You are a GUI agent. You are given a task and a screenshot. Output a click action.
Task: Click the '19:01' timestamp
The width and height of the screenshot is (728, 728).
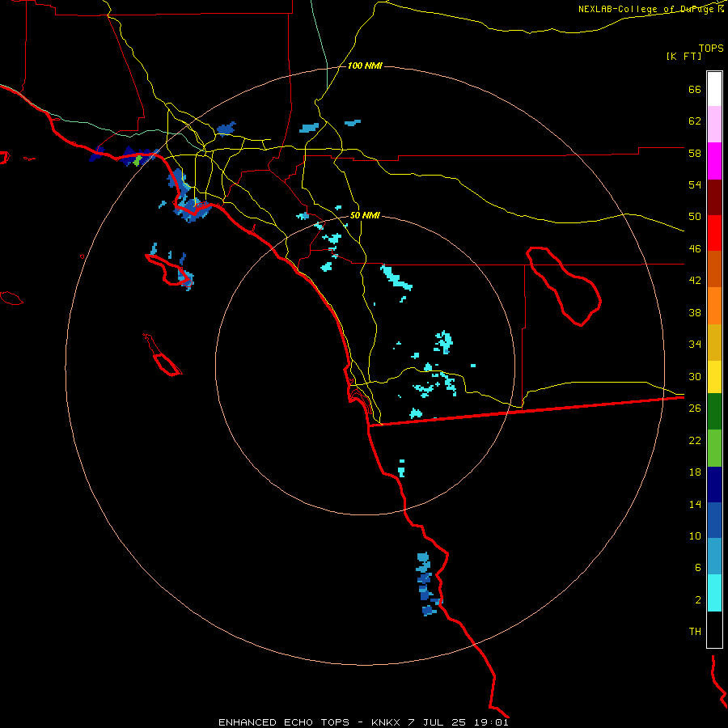pyautogui.click(x=491, y=722)
